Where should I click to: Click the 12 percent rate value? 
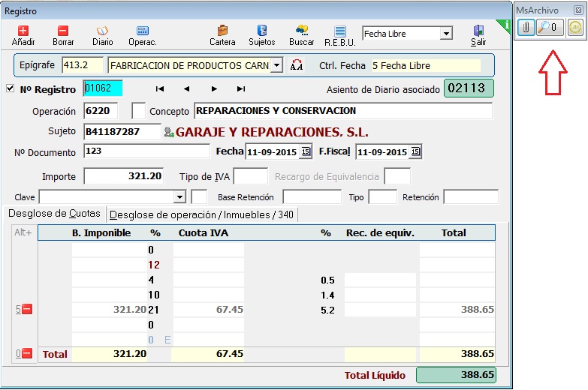pyautogui.click(x=154, y=265)
